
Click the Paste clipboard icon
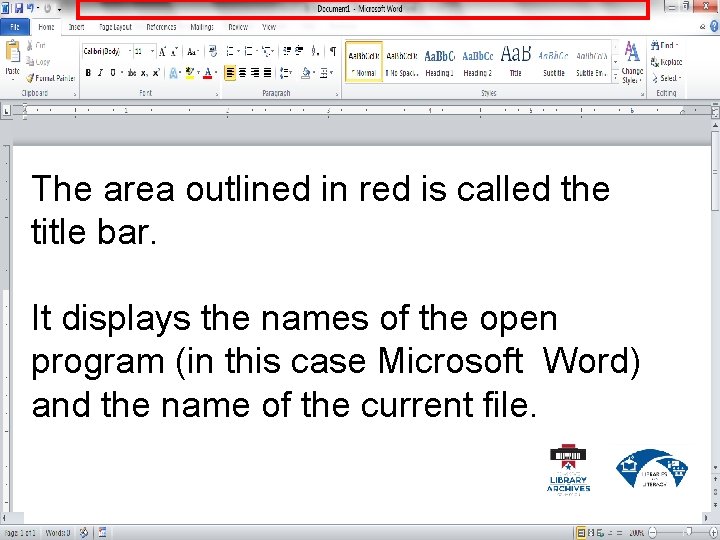coord(12,51)
